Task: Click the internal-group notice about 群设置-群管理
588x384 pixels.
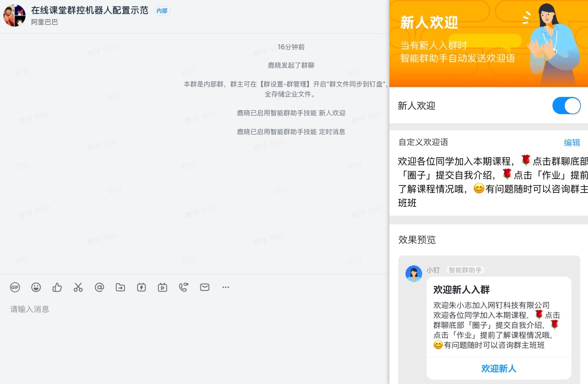Action: 286,89
